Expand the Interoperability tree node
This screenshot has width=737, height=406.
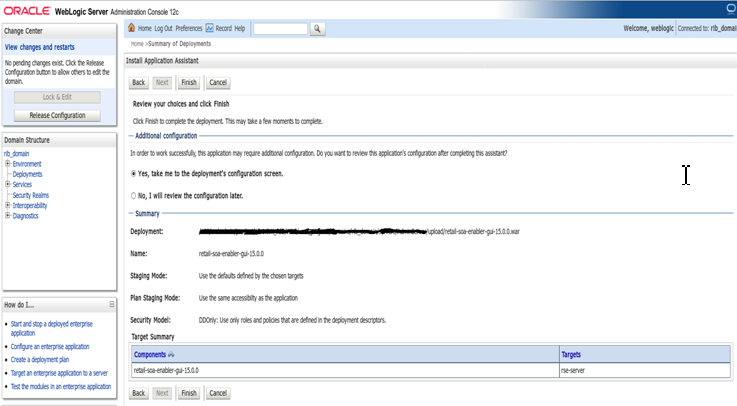8,205
